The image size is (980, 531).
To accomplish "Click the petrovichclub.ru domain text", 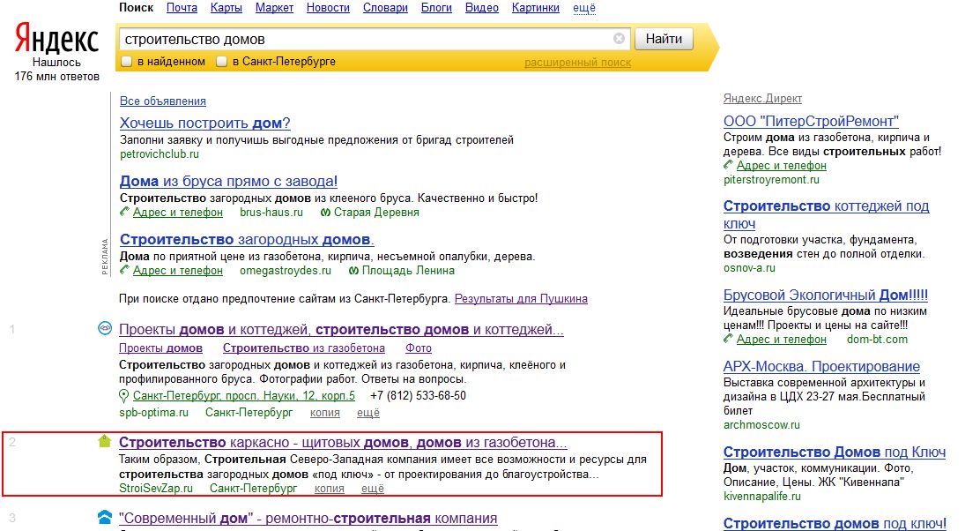I will pos(160,153).
